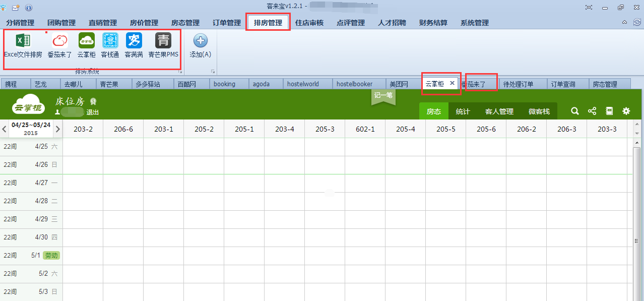Click the refresh icon at the ribbon's far right
This screenshot has width=644, height=301.
click(637, 22)
